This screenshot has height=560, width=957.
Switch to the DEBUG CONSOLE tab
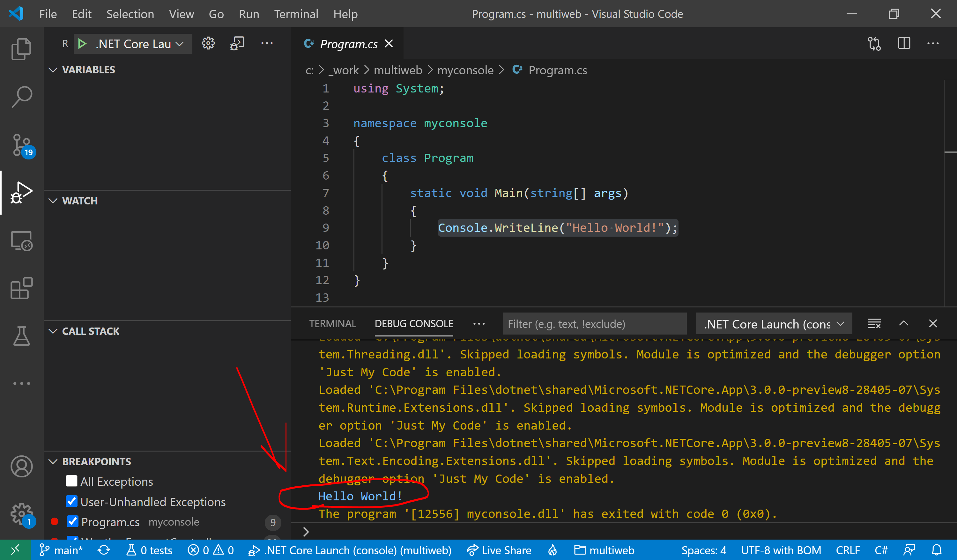coord(414,324)
